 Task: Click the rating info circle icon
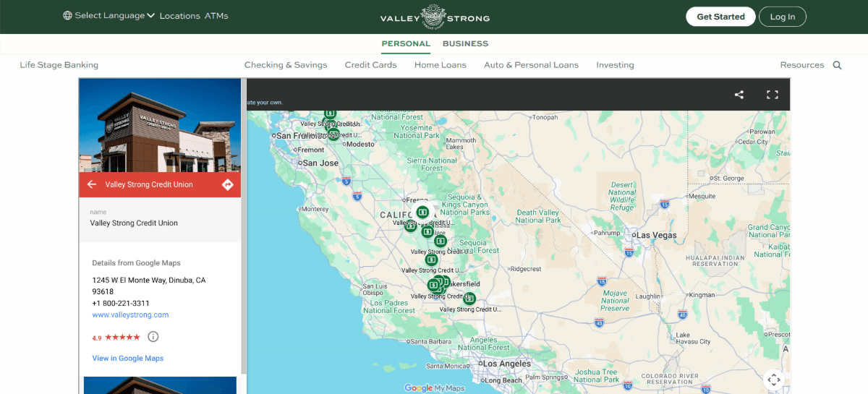tap(153, 337)
